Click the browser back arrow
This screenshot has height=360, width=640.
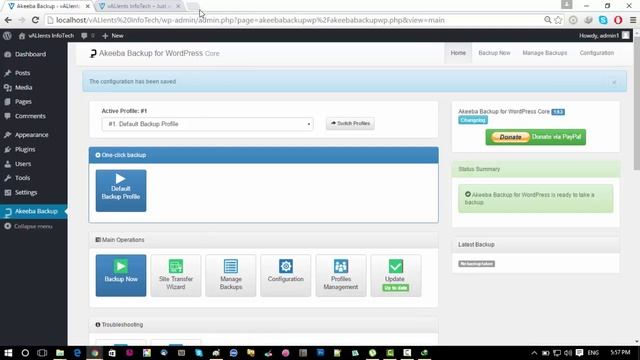pos(8,20)
